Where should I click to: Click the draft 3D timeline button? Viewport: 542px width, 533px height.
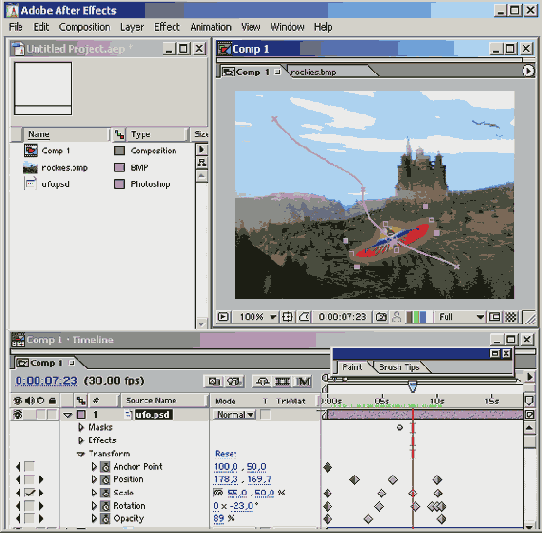(x=235, y=381)
